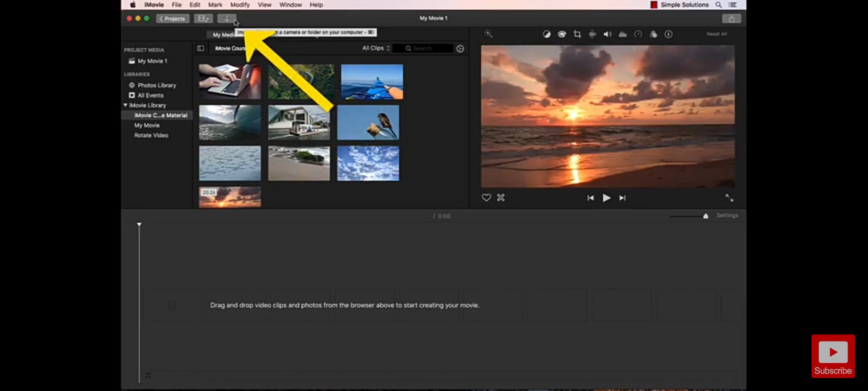The height and width of the screenshot is (391, 868).
Task: Open the Share export button
Action: pos(731,18)
